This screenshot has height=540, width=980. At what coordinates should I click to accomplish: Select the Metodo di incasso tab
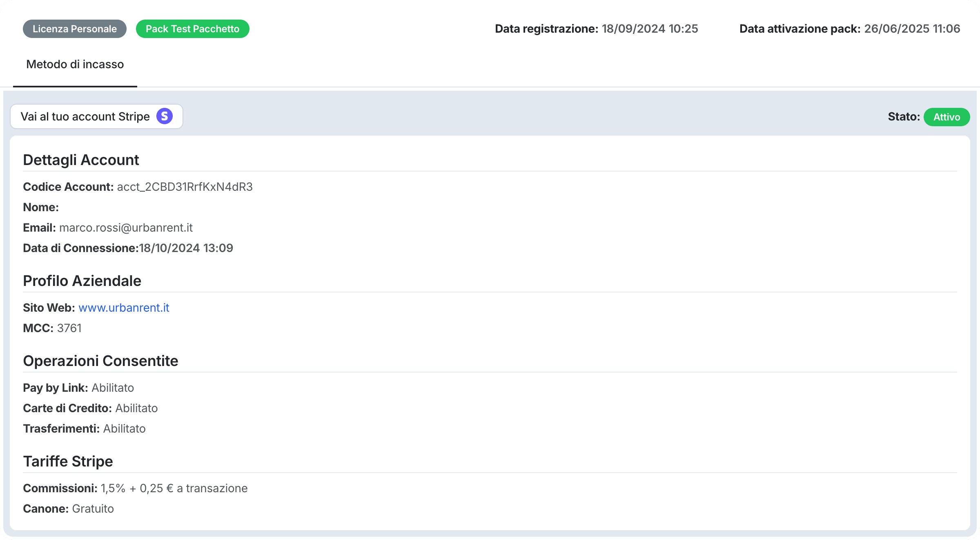[75, 65]
